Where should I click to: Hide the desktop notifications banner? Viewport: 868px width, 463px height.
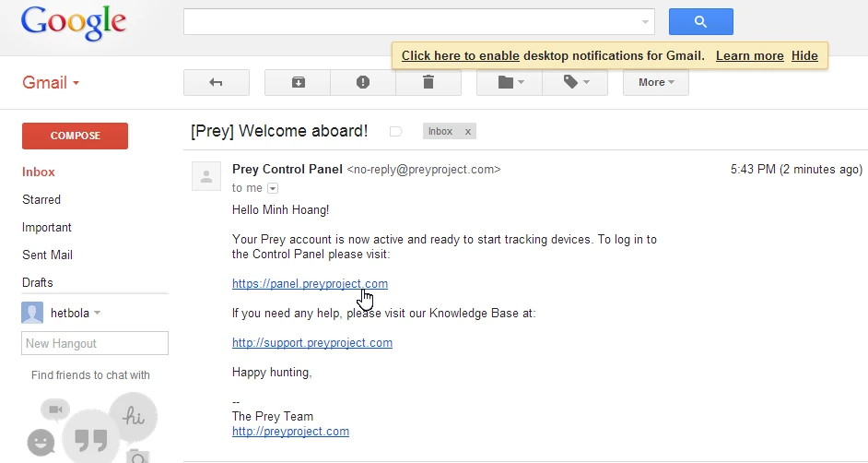point(804,55)
